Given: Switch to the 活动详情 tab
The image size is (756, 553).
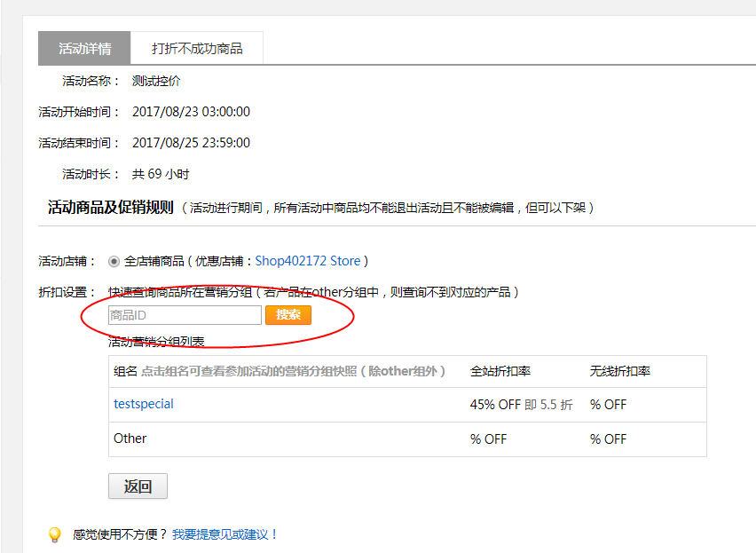Looking at the screenshot, I should [84, 48].
